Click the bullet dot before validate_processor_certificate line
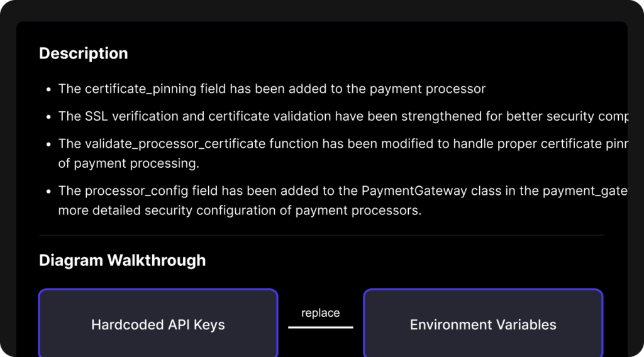644x357 pixels. [48, 144]
